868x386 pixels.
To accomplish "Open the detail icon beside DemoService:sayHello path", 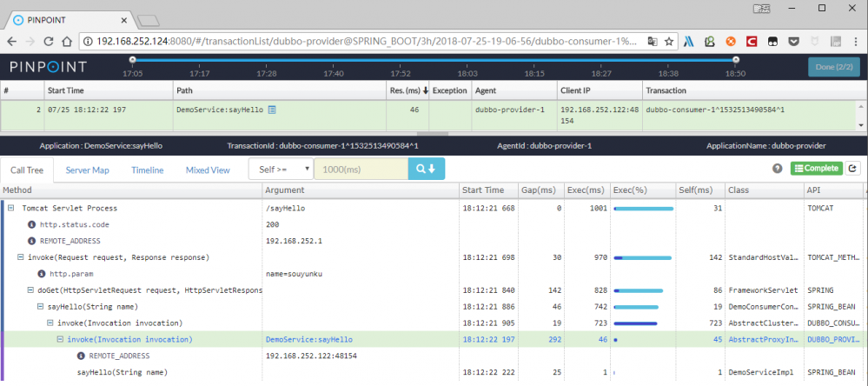I will tap(272, 110).
